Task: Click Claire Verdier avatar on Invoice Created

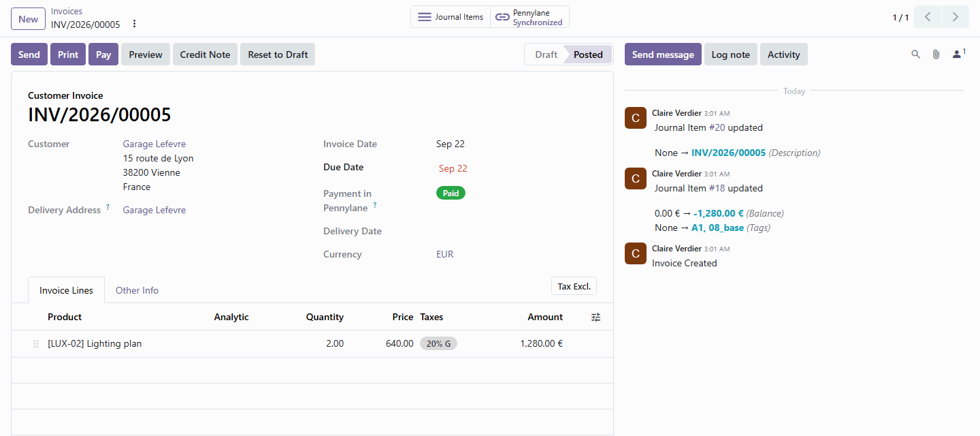Action: click(x=636, y=253)
